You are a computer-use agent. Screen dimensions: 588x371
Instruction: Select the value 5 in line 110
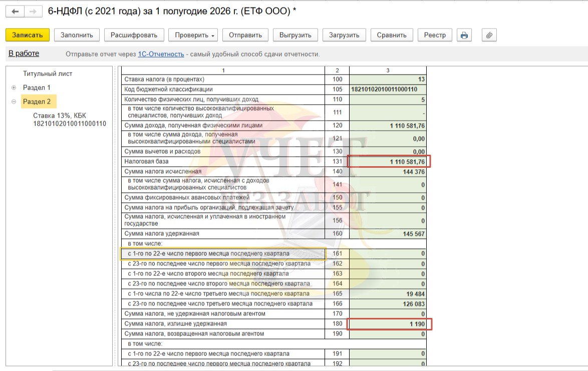tap(388, 100)
